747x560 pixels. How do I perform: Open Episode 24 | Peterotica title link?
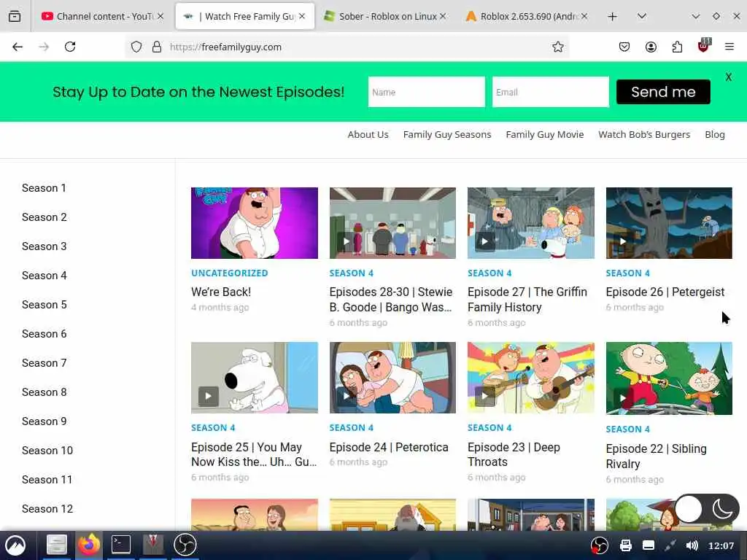point(389,447)
